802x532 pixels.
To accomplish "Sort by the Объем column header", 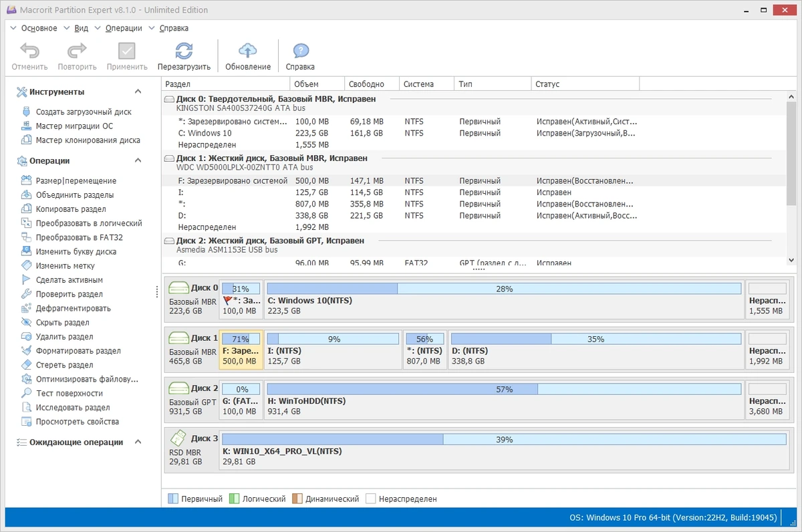I will pos(317,84).
